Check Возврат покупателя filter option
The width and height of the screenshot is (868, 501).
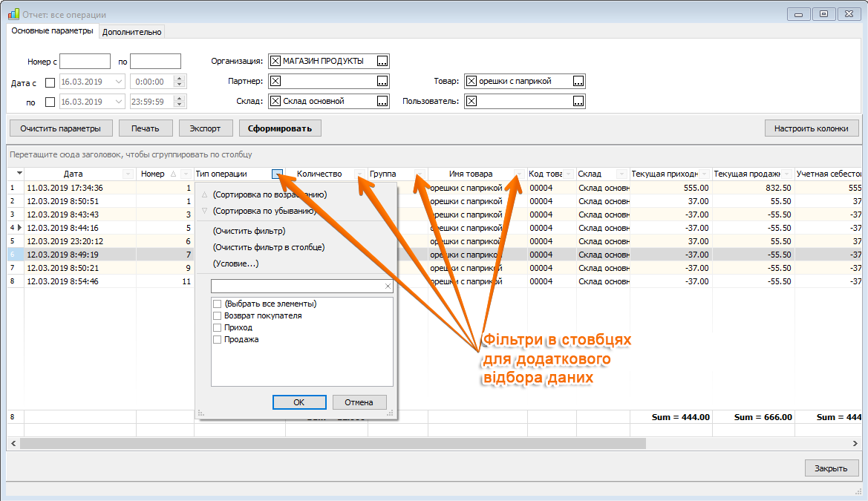tap(217, 315)
